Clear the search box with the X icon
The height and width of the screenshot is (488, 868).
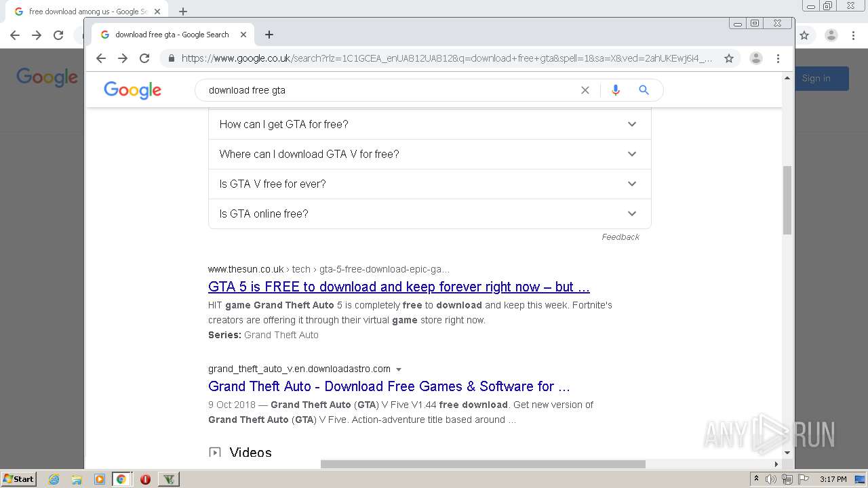[585, 90]
